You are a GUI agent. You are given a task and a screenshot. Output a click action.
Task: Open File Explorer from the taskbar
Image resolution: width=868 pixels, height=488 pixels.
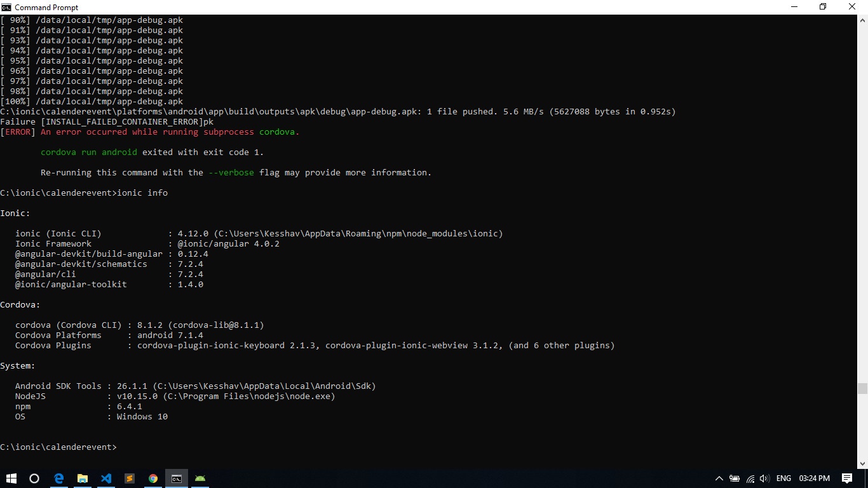click(x=82, y=478)
